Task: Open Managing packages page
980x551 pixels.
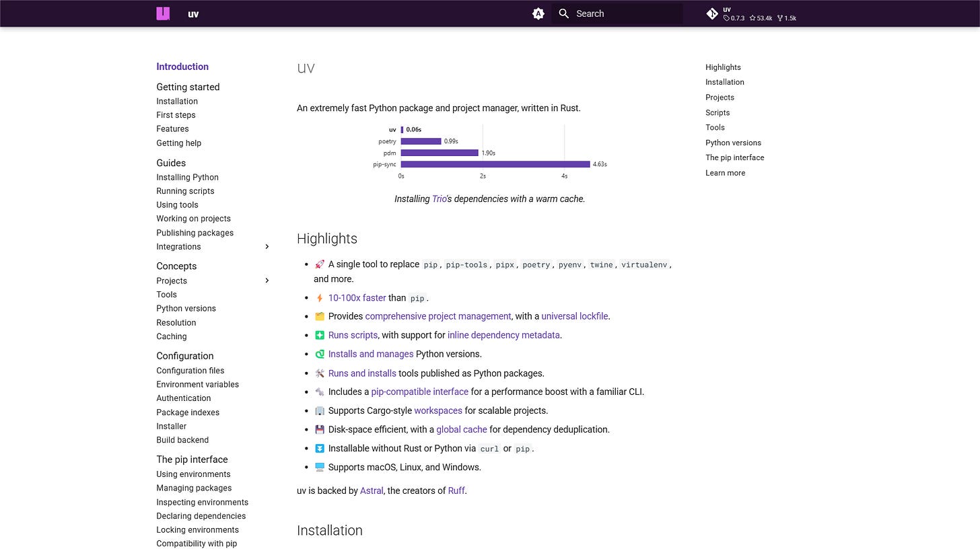Action: [x=194, y=488]
